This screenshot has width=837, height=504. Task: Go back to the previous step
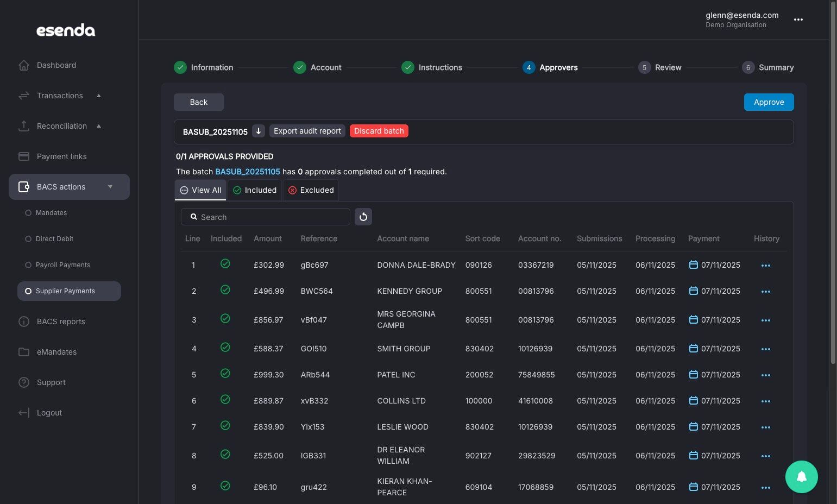tap(199, 102)
